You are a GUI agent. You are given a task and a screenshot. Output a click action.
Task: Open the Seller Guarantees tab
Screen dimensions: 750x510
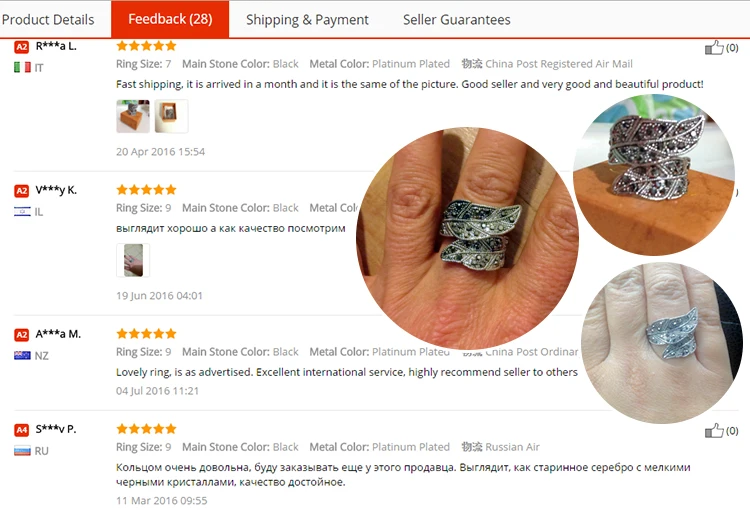pos(456,20)
